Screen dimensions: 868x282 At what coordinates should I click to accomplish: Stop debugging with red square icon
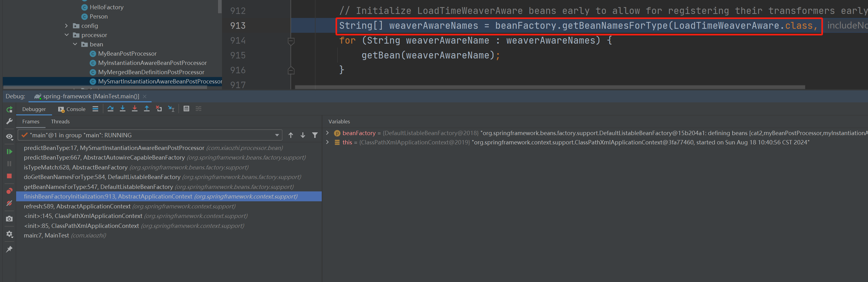click(9, 176)
